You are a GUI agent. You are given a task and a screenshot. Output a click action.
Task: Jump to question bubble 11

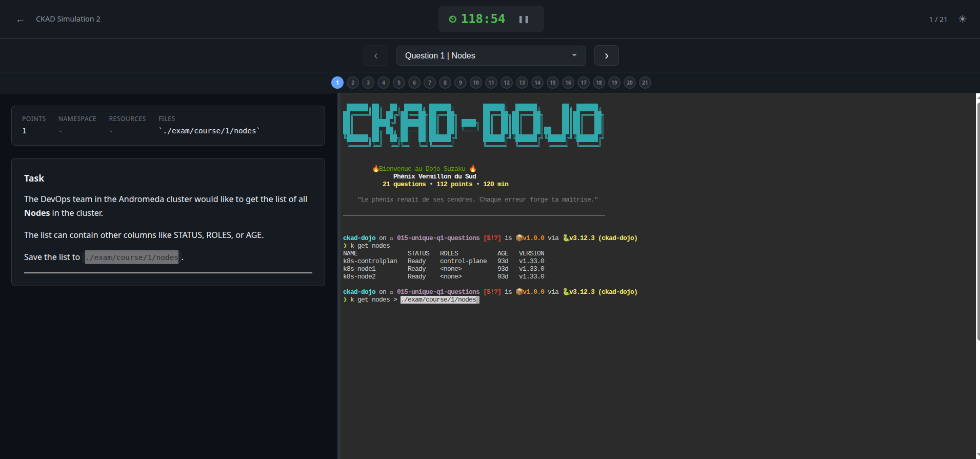click(x=491, y=83)
